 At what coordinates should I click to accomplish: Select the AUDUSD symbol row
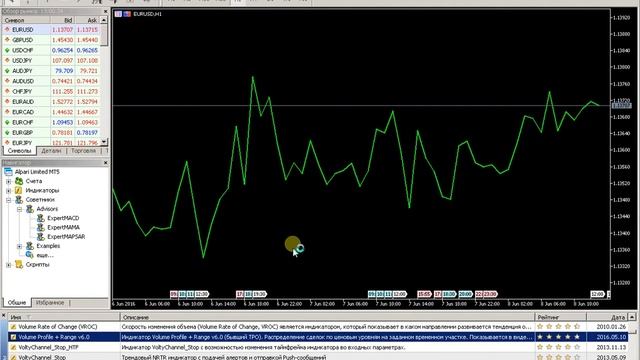51,81
